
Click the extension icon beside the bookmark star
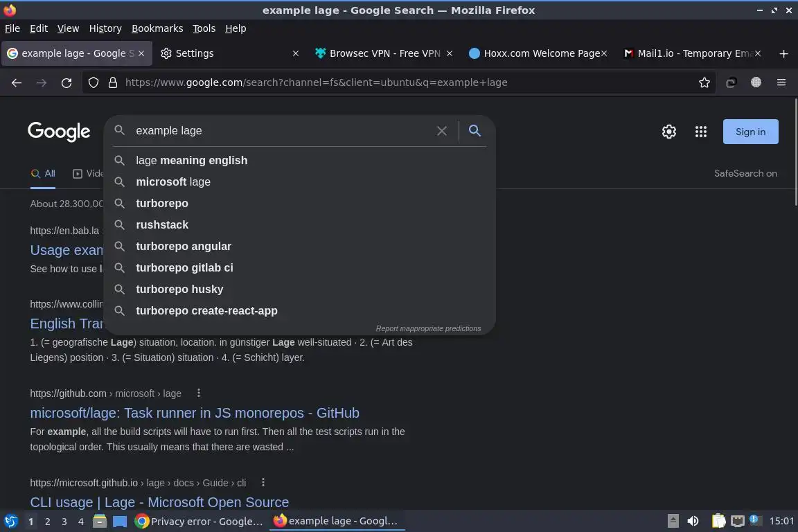(731, 82)
